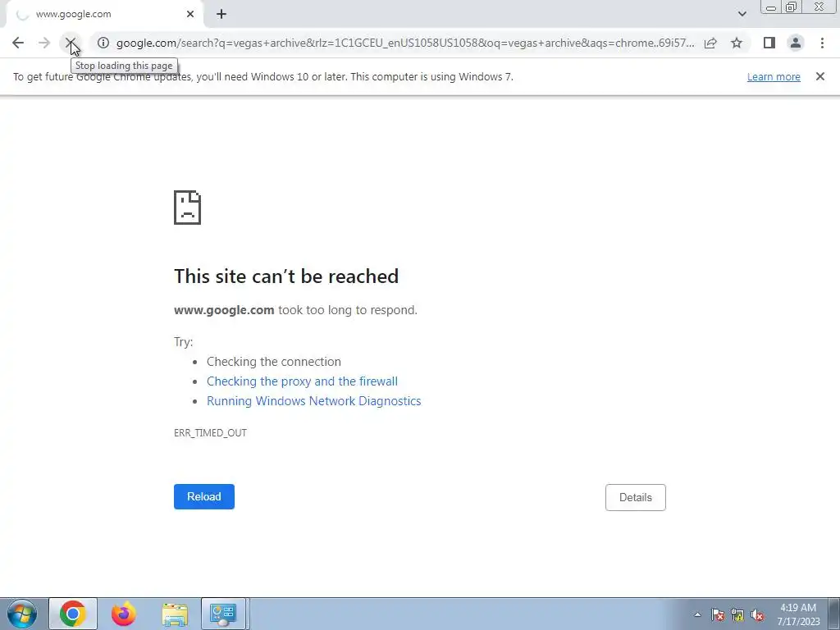840x630 pixels.
Task: Close the www.google.com tab
Action: tap(190, 15)
